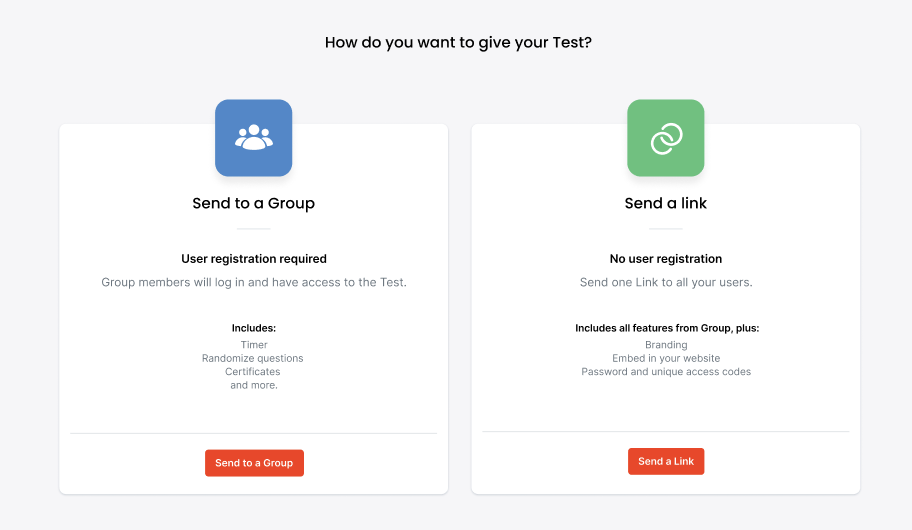Viewport: 912px width, 530px height.
Task: Click the Certificates feature text
Action: [x=253, y=371]
